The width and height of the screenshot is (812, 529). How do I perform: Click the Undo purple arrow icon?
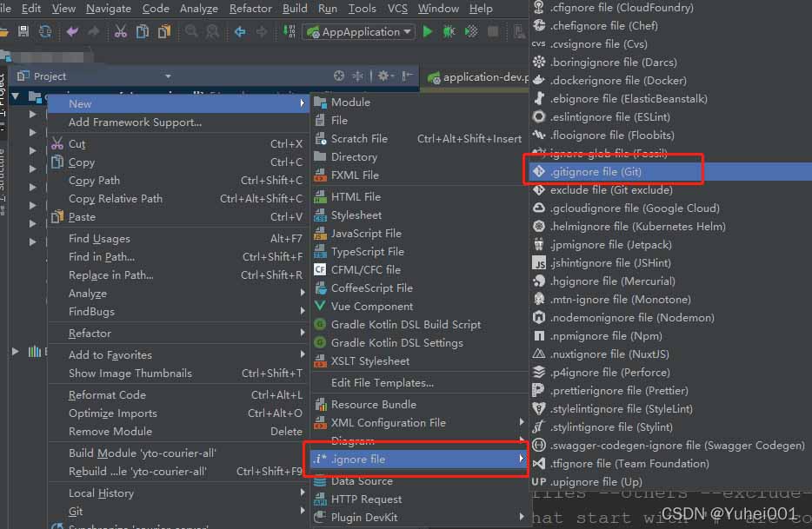tap(72, 31)
